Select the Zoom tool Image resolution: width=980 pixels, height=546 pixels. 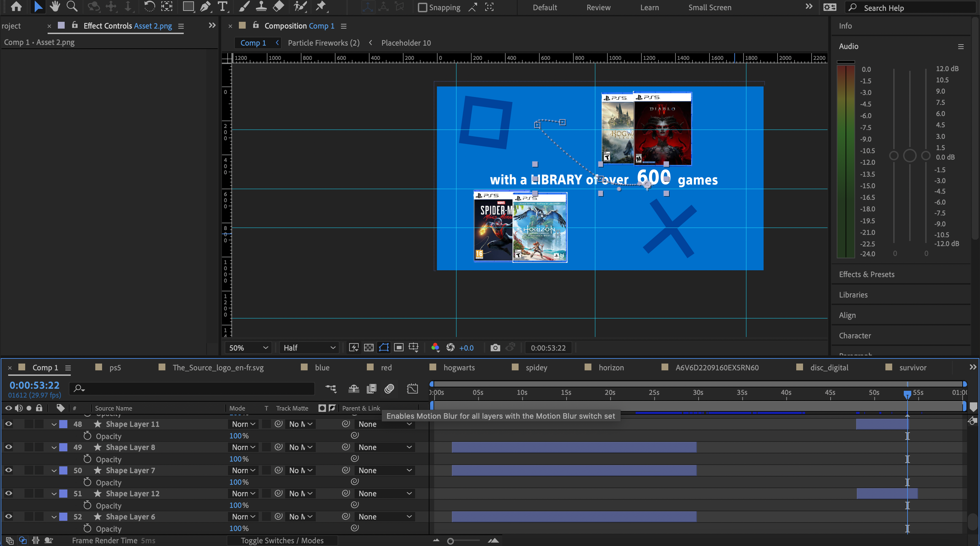click(72, 6)
